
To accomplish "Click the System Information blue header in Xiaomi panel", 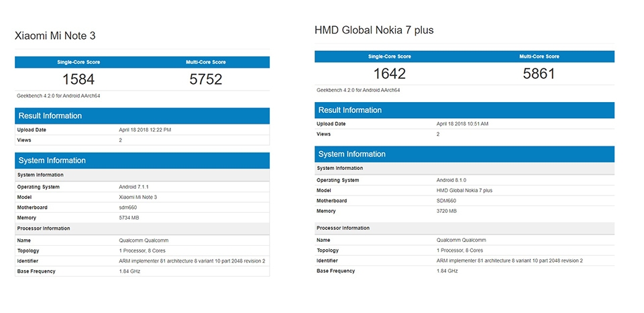I will tap(142, 161).
